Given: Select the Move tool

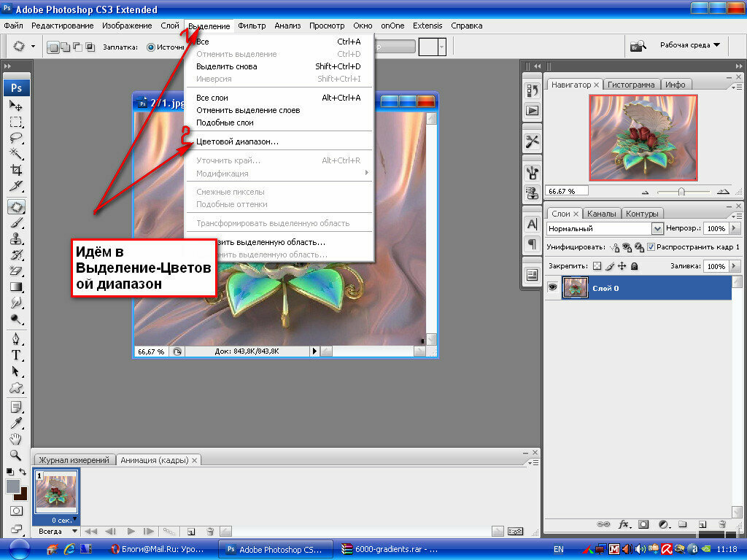Looking at the screenshot, I should point(16,105).
